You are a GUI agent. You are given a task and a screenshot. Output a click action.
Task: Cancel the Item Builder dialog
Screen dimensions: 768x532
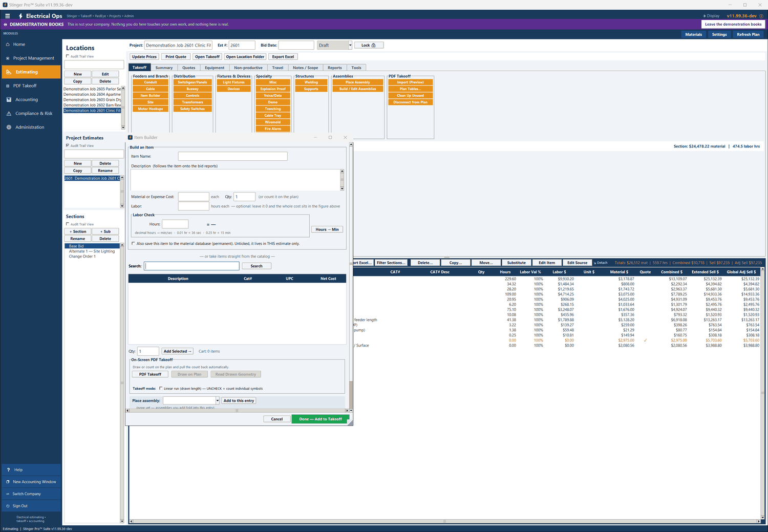coord(277,419)
